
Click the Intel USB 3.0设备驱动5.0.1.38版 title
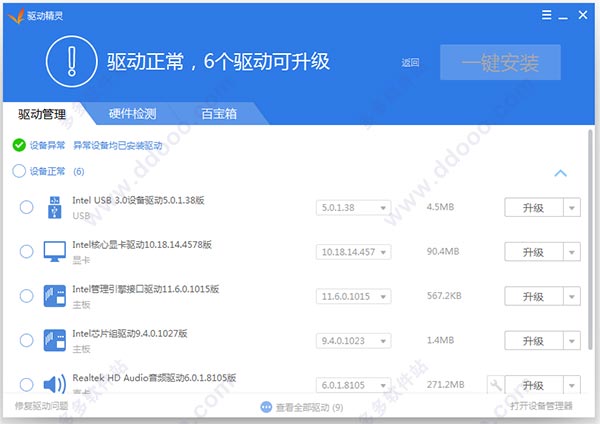[x=138, y=200]
